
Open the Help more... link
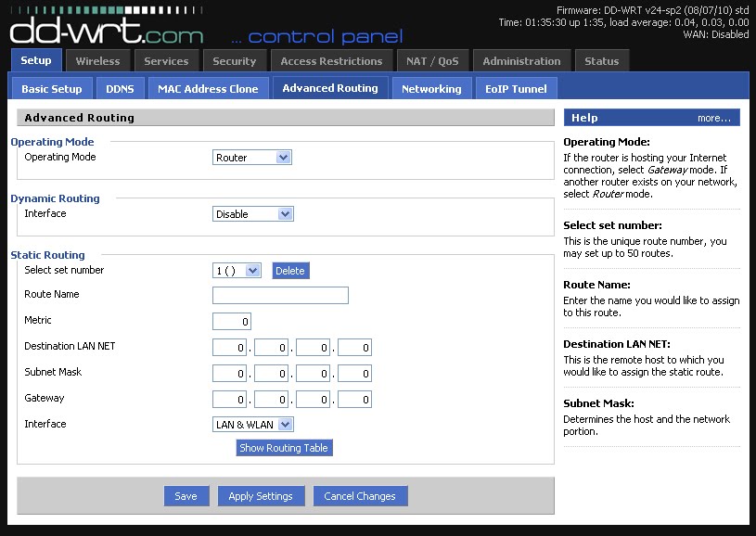tap(714, 118)
